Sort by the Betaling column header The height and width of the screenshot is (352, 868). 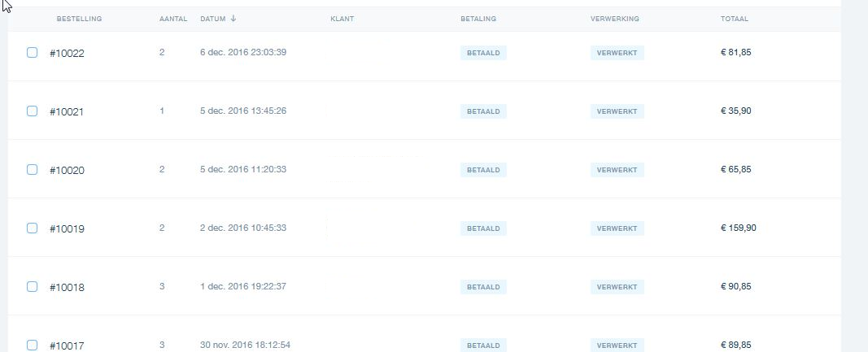coord(478,19)
